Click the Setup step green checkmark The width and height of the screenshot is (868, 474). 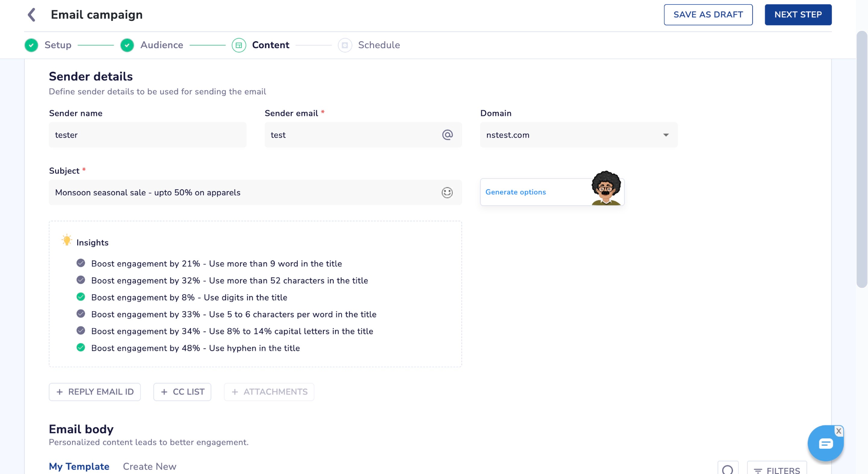pos(31,45)
